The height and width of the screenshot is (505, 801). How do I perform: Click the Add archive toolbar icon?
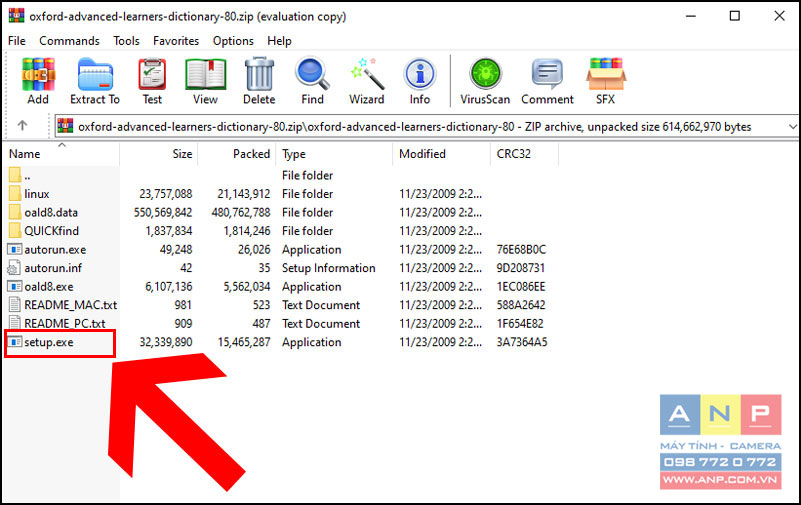click(x=38, y=75)
